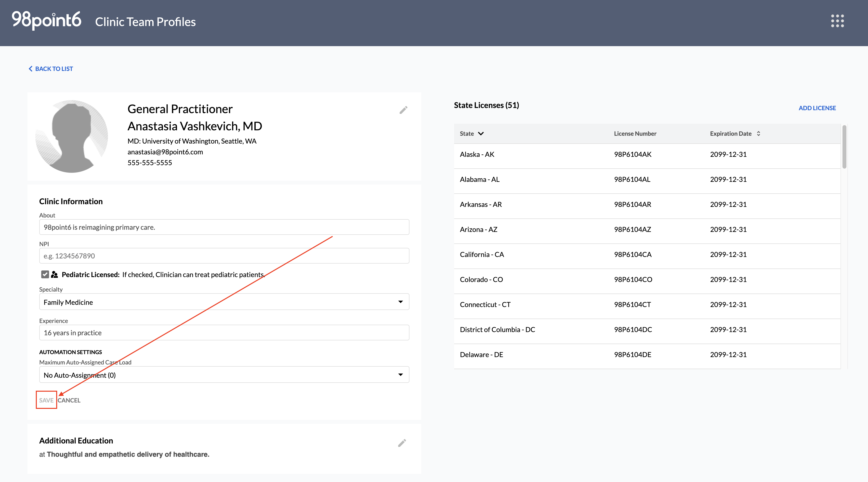Click the License Number column header
868x482 pixels.
click(635, 134)
